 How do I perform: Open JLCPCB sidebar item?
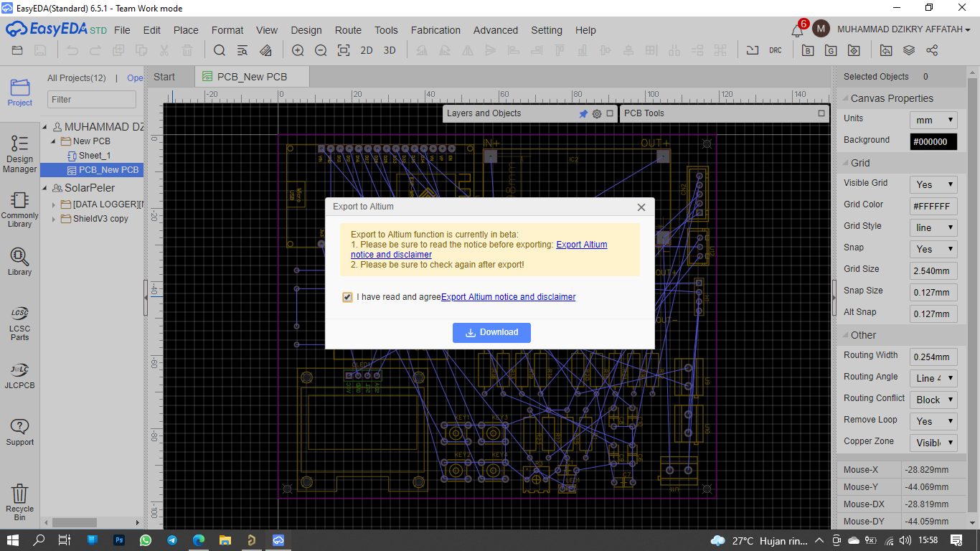[x=20, y=375]
